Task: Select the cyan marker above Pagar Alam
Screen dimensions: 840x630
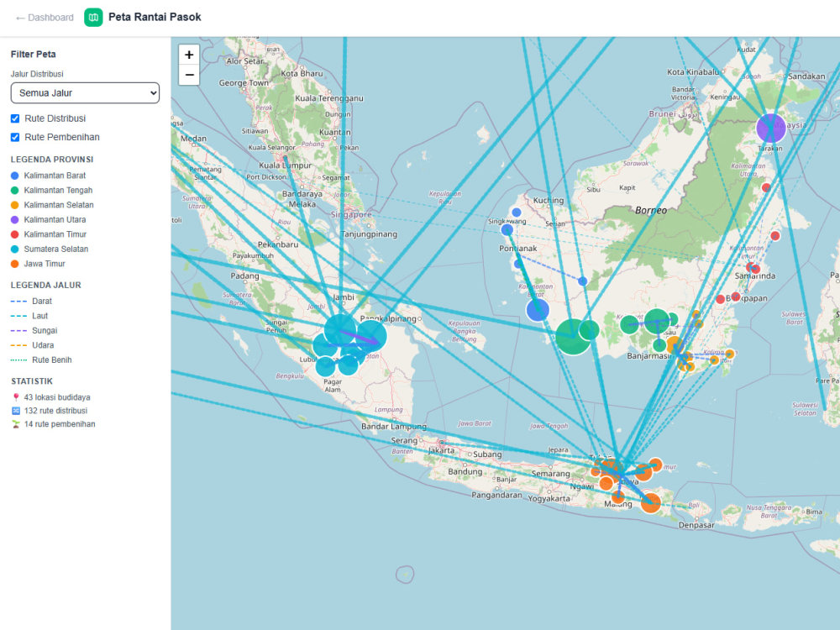Action: point(325,366)
